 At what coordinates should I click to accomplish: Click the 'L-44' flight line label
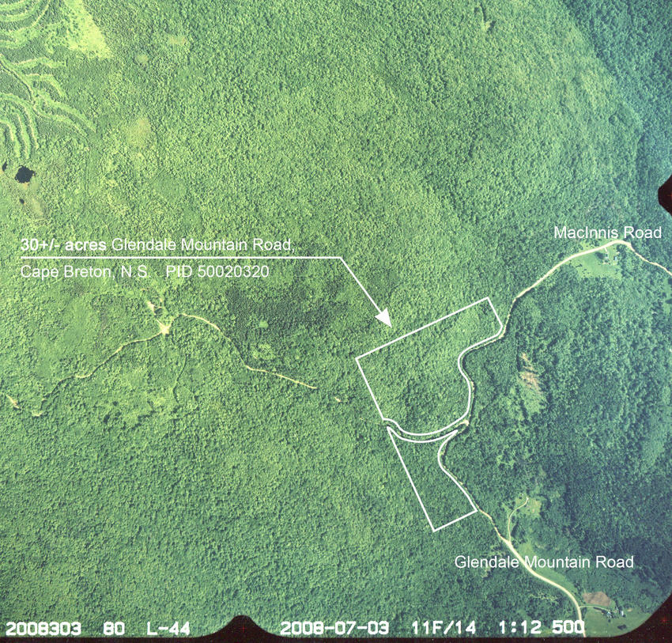click(x=168, y=628)
